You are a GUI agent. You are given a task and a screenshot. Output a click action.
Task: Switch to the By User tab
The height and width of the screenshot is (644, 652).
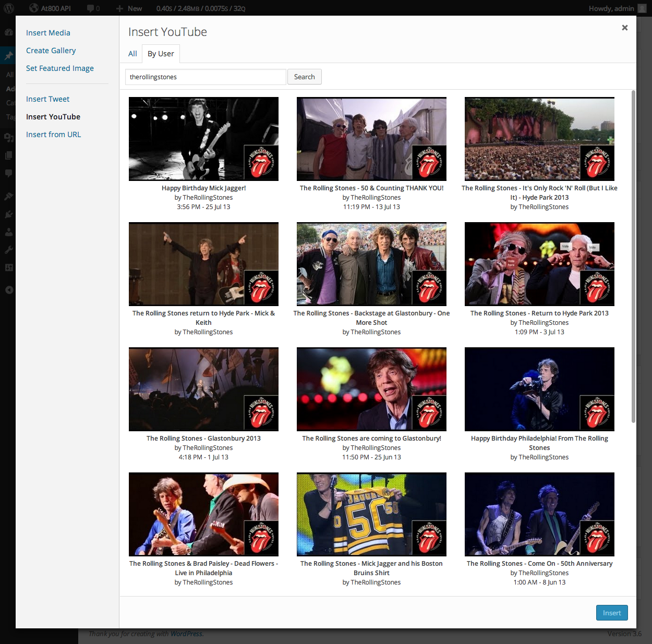tap(161, 54)
